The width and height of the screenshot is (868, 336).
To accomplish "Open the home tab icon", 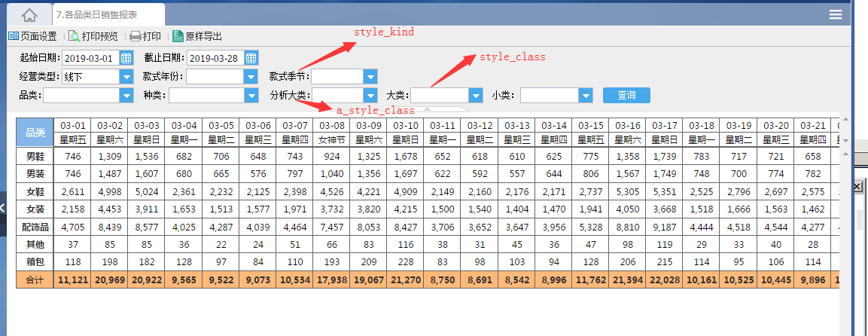I will 29,15.
